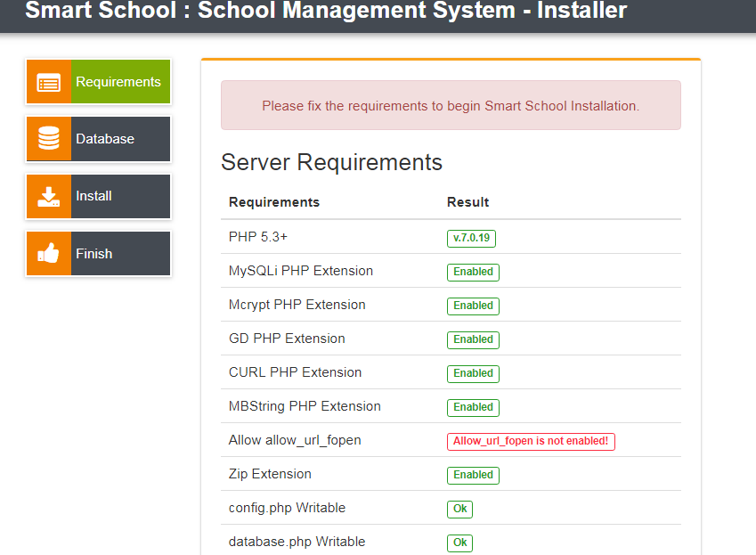Click Ok badge for database.php Writable
This screenshot has width=756, height=555.
[459, 543]
